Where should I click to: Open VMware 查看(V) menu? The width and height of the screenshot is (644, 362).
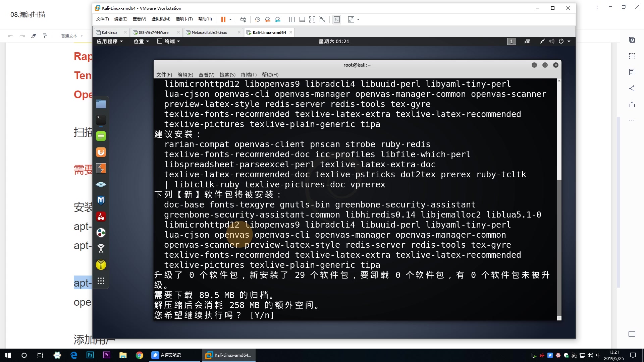tap(139, 19)
